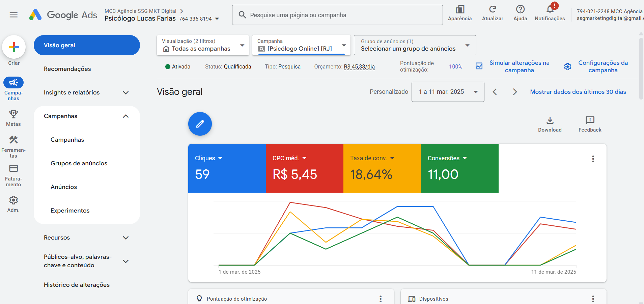Click the Google Ads logo
The image size is (644, 304).
(63, 15)
